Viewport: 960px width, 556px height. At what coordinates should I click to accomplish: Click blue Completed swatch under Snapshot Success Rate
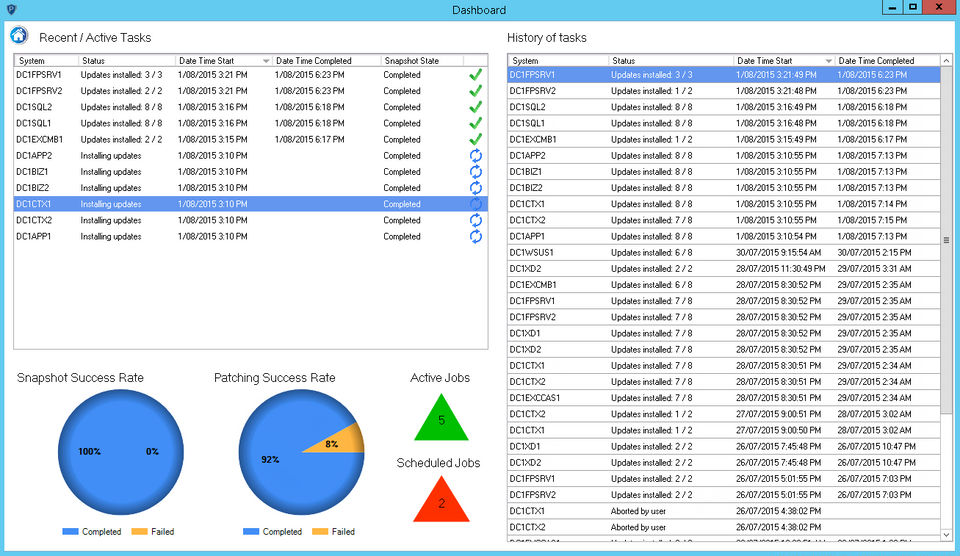pyautogui.click(x=70, y=532)
